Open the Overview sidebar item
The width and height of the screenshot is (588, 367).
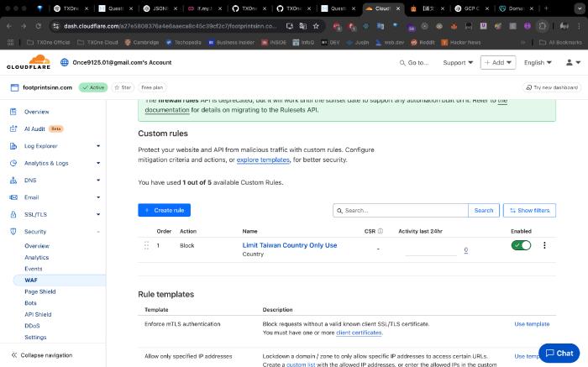coord(36,112)
